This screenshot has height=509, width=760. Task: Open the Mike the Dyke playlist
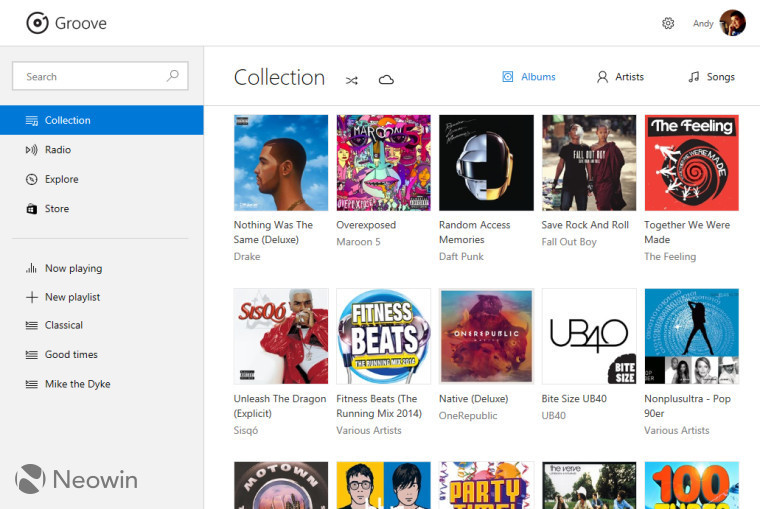(x=102, y=384)
